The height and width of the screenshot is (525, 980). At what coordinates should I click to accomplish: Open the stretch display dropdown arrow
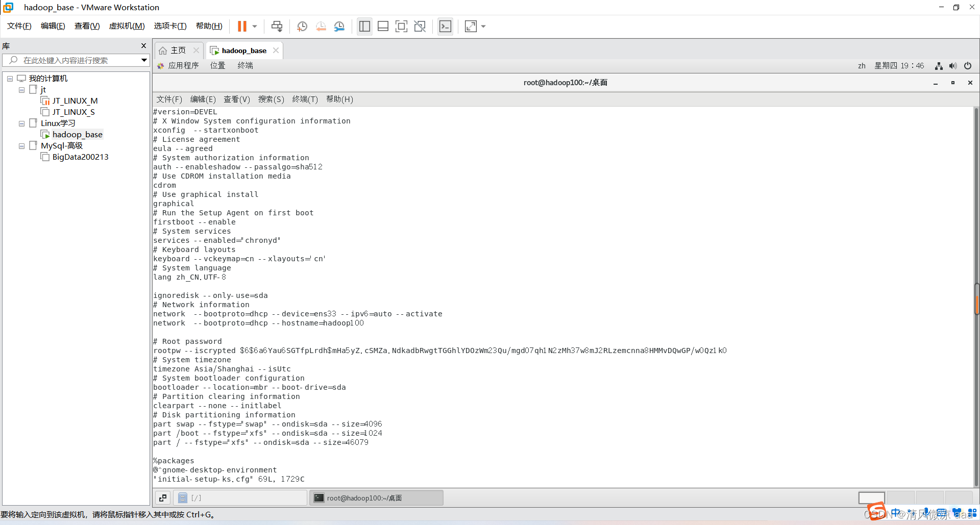click(x=483, y=26)
